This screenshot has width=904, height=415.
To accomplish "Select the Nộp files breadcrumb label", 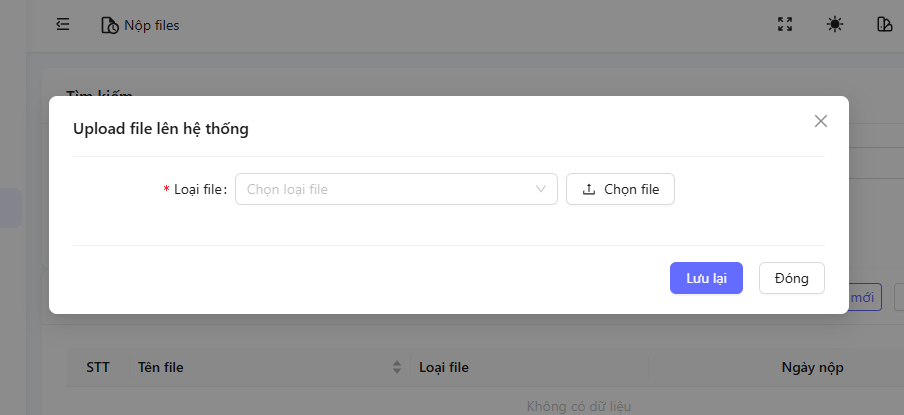I will coord(152,25).
